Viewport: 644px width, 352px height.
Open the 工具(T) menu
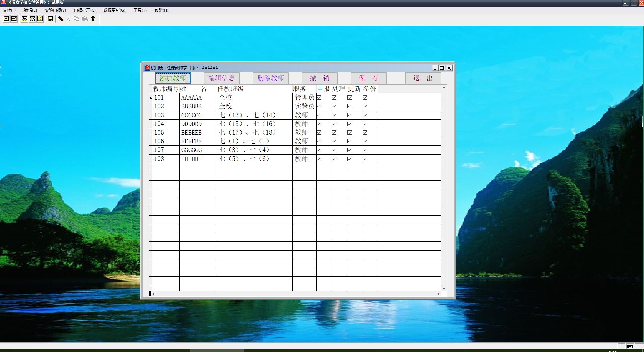[x=140, y=10]
